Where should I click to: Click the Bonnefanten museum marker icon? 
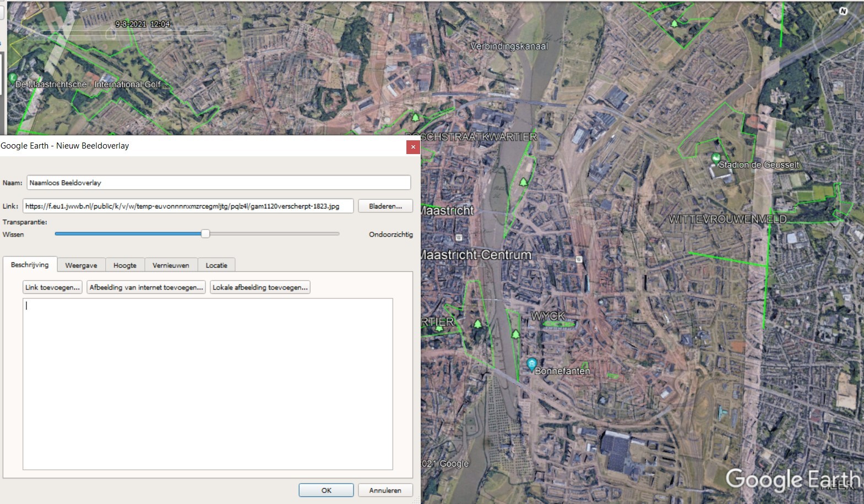coord(531,363)
